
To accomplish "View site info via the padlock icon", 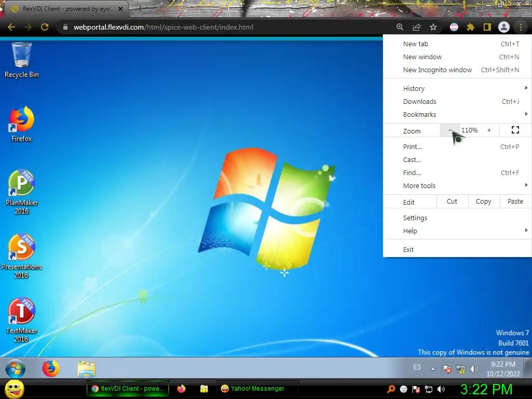I will (65, 27).
